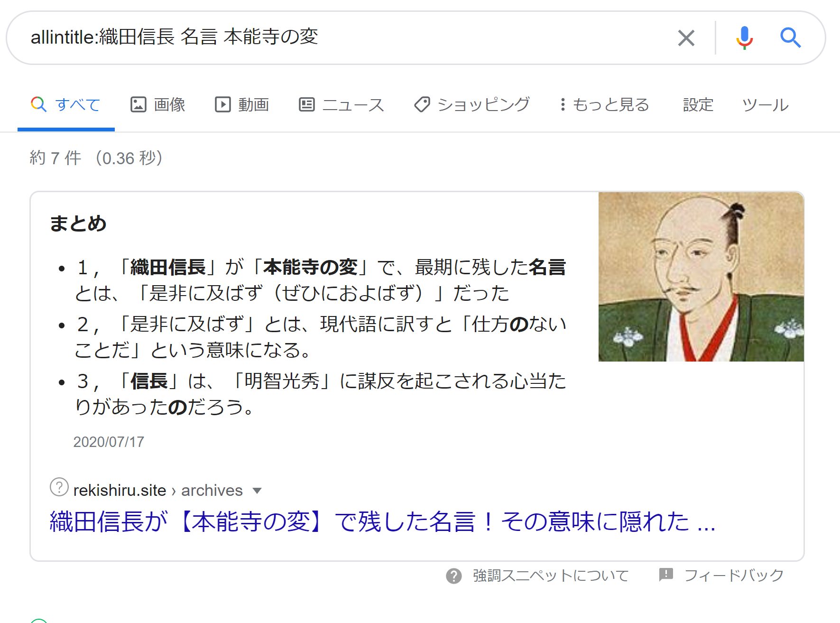840x623 pixels.
Task: Click the question mark icon beside rekishiru.site
Action: tap(59, 487)
